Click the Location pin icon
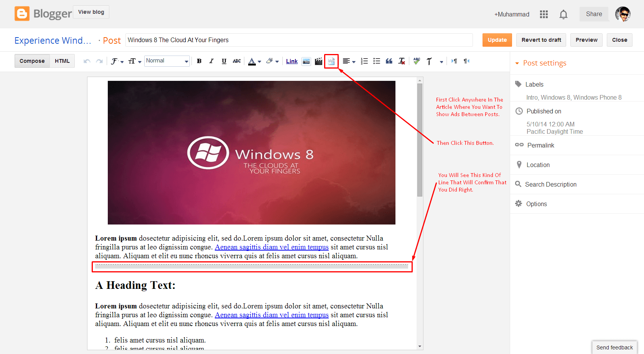This screenshot has width=644, height=354. click(x=519, y=165)
